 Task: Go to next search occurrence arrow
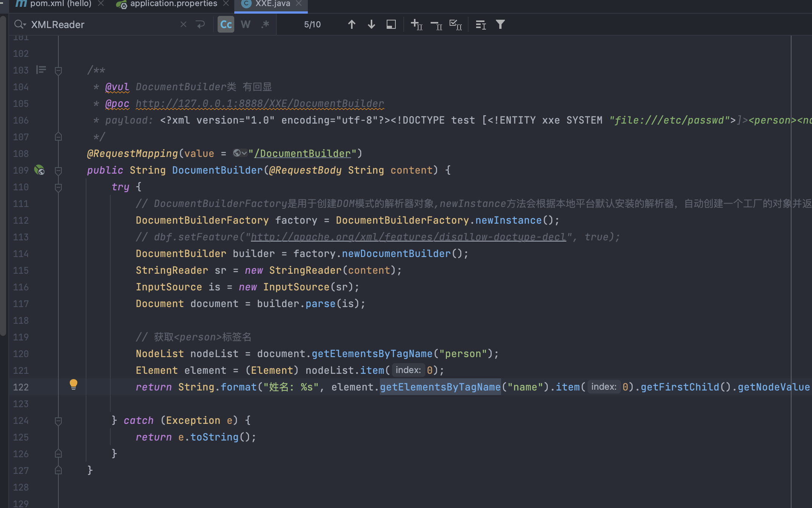(x=371, y=25)
